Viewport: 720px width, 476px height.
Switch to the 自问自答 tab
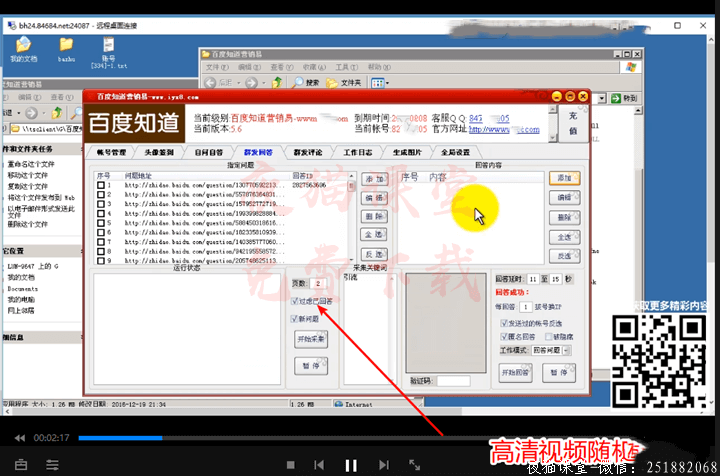208,152
